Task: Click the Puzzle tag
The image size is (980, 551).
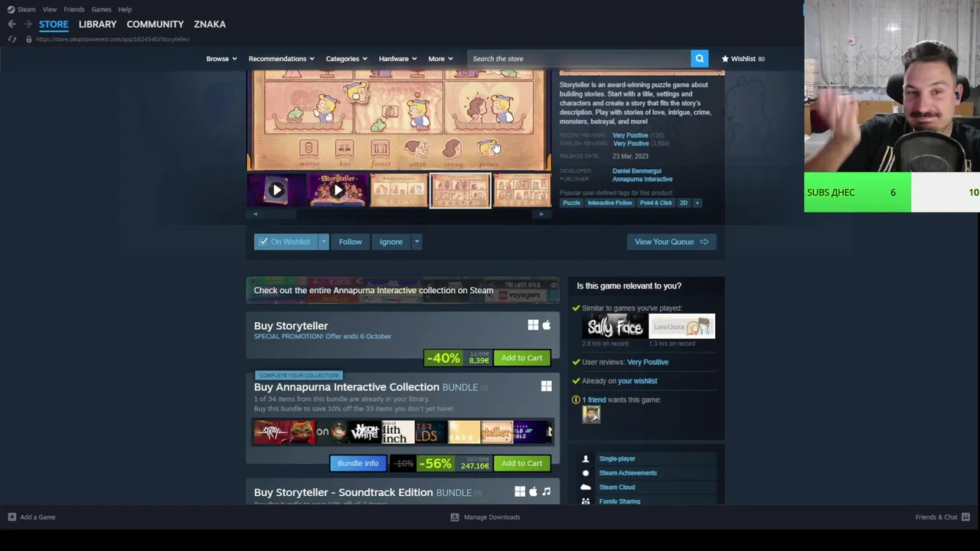Action: 572,203
